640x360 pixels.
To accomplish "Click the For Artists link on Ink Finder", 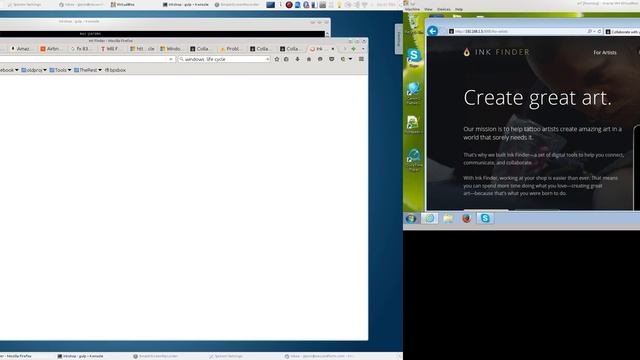I will click(x=605, y=53).
